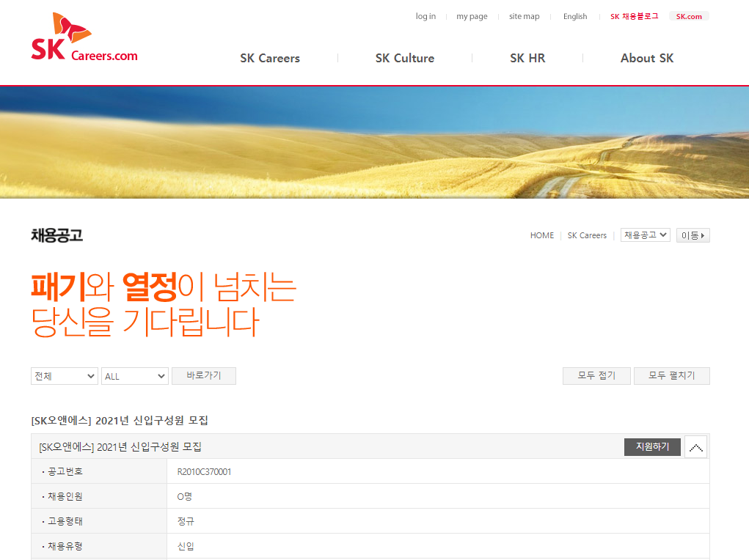Switch language to English
749x560 pixels.
pyautogui.click(x=575, y=16)
